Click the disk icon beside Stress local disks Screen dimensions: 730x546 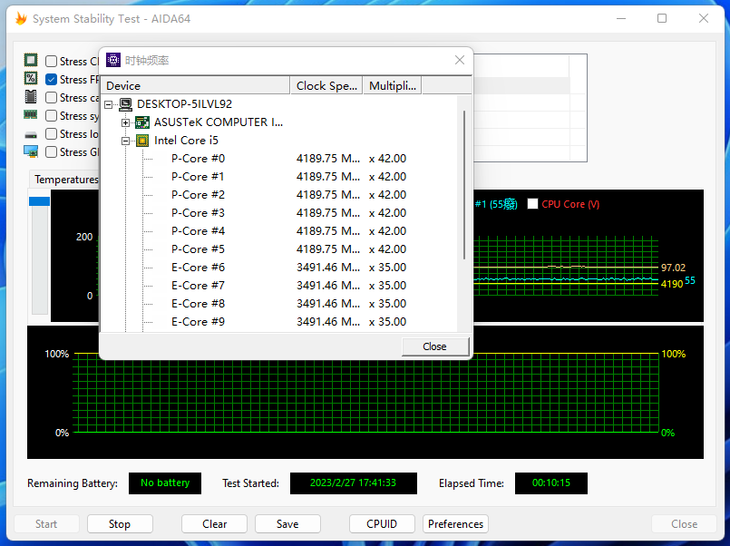31,135
